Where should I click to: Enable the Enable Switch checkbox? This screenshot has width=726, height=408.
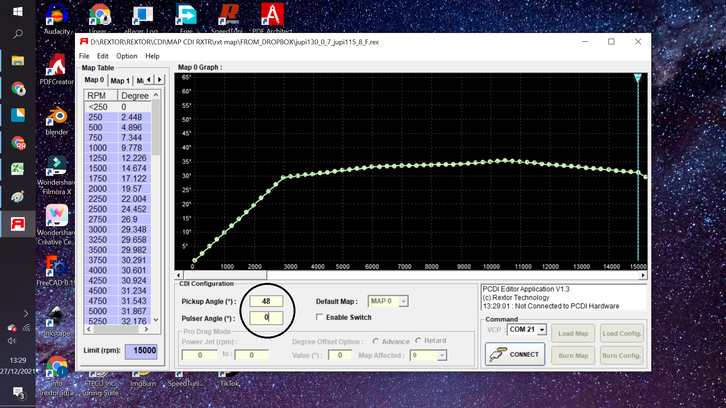pyautogui.click(x=318, y=317)
